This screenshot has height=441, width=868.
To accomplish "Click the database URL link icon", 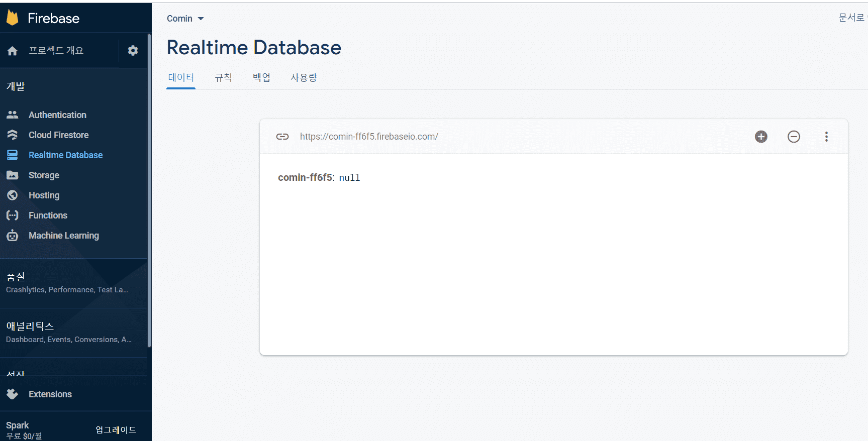I will pyautogui.click(x=282, y=137).
